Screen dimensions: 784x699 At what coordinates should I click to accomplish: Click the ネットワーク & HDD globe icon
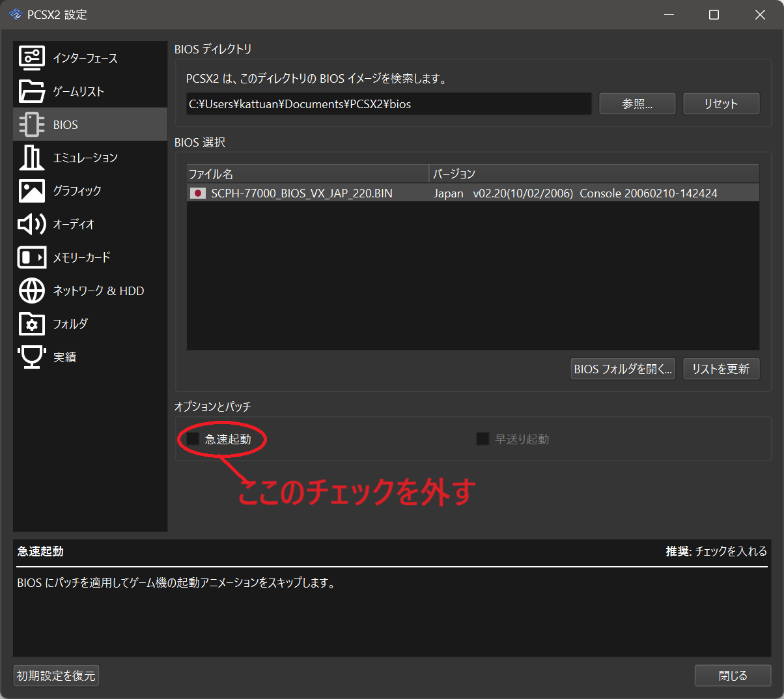(x=32, y=291)
